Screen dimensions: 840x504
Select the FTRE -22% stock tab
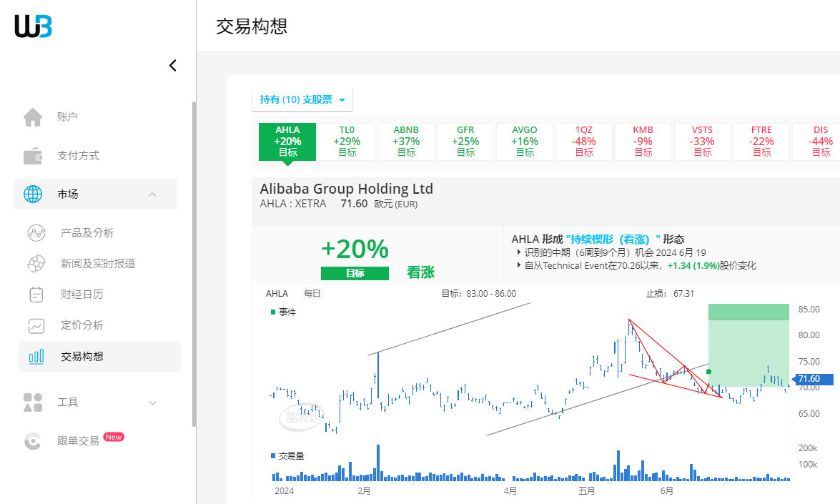coord(761,142)
